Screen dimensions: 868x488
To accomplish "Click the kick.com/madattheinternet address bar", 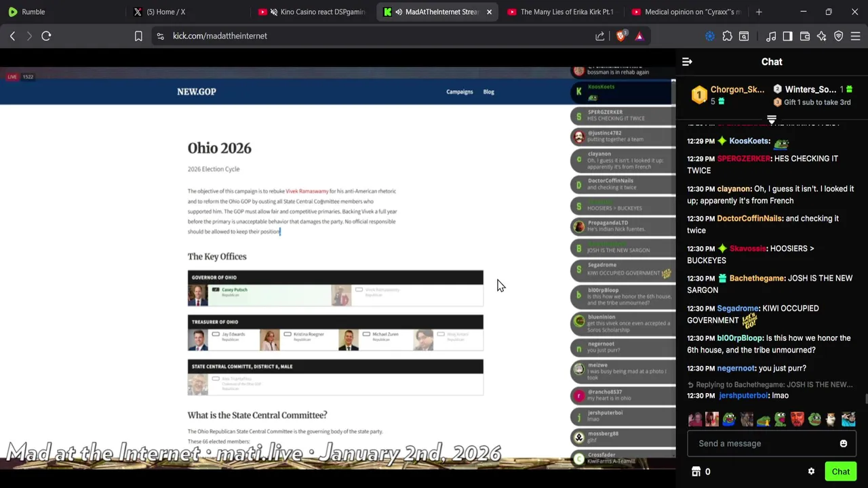I will point(220,36).
